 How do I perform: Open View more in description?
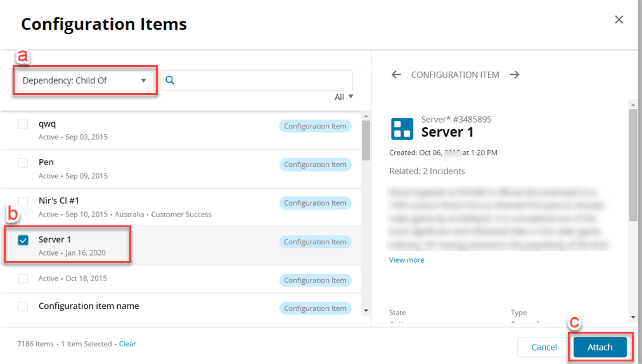pos(407,260)
